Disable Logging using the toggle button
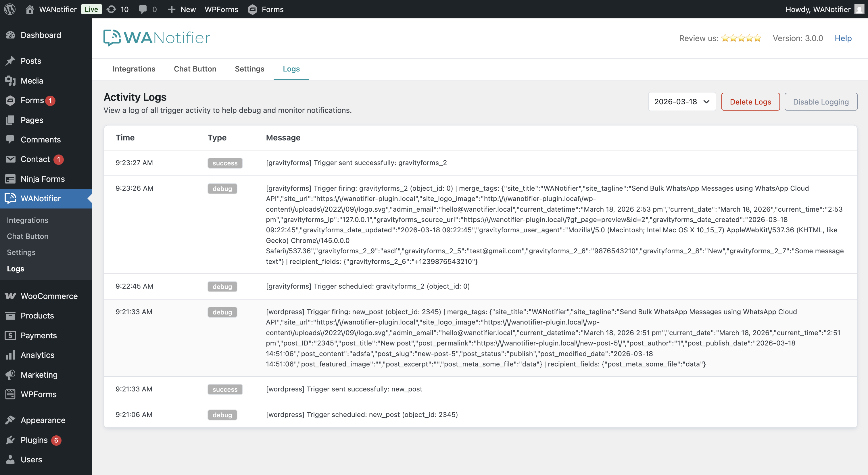The width and height of the screenshot is (868, 475). (821, 102)
